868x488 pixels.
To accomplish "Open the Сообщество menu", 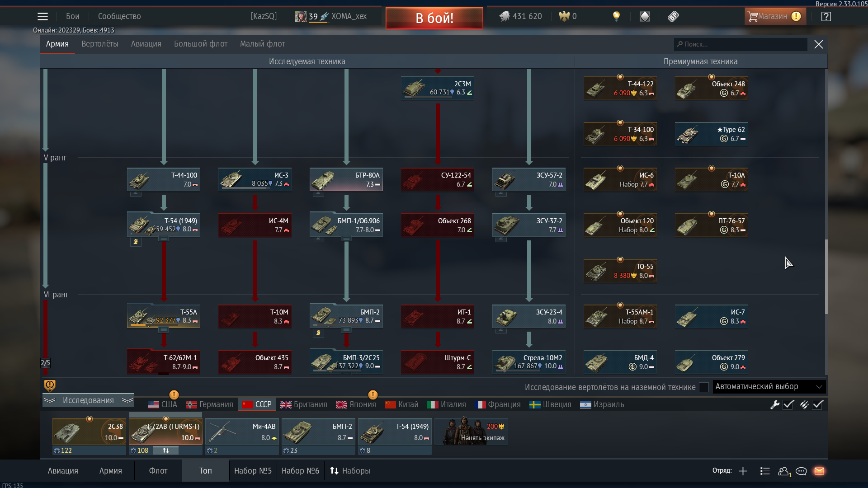I will point(119,16).
